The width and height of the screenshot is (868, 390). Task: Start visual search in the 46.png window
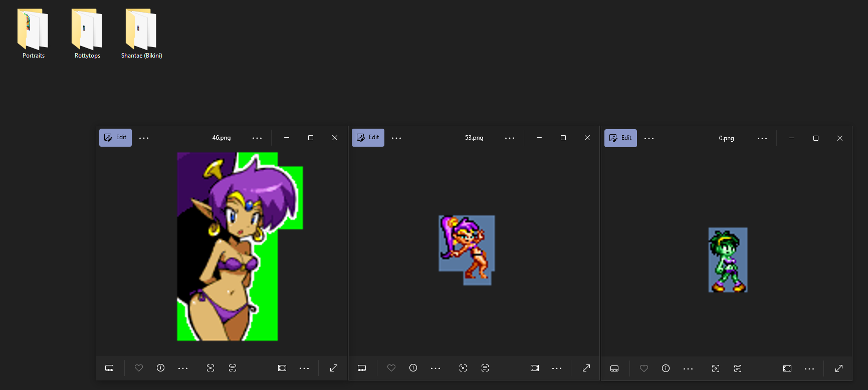[x=210, y=368]
